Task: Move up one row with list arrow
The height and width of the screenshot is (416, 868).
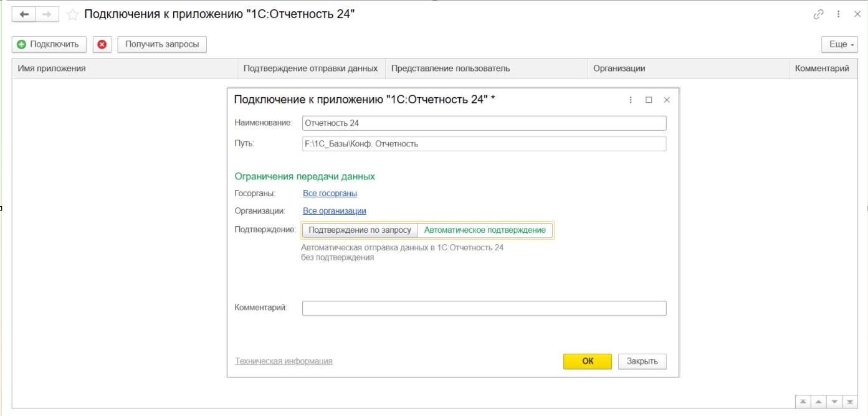Action: [819, 402]
